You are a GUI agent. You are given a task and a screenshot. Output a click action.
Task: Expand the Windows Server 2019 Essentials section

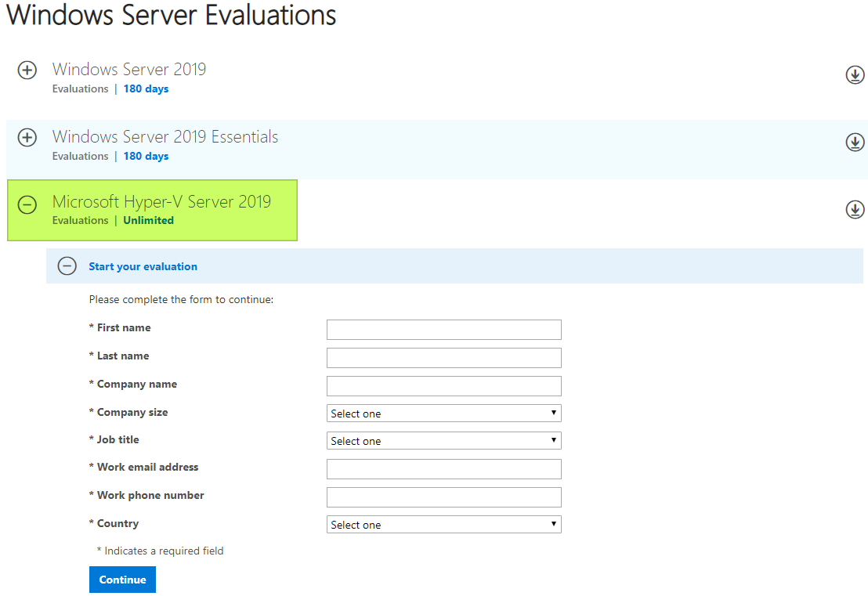pyautogui.click(x=27, y=137)
